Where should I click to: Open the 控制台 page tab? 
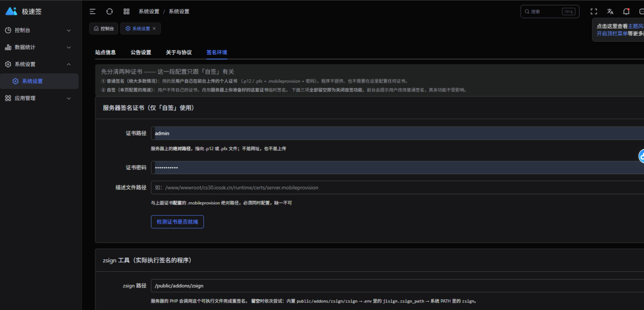click(x=104, y=29)
